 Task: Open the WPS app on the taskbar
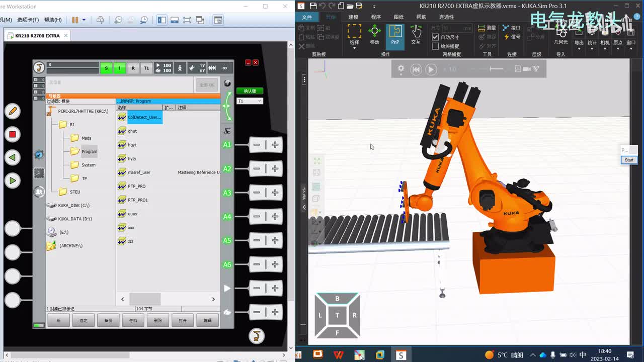pos(339,355)
